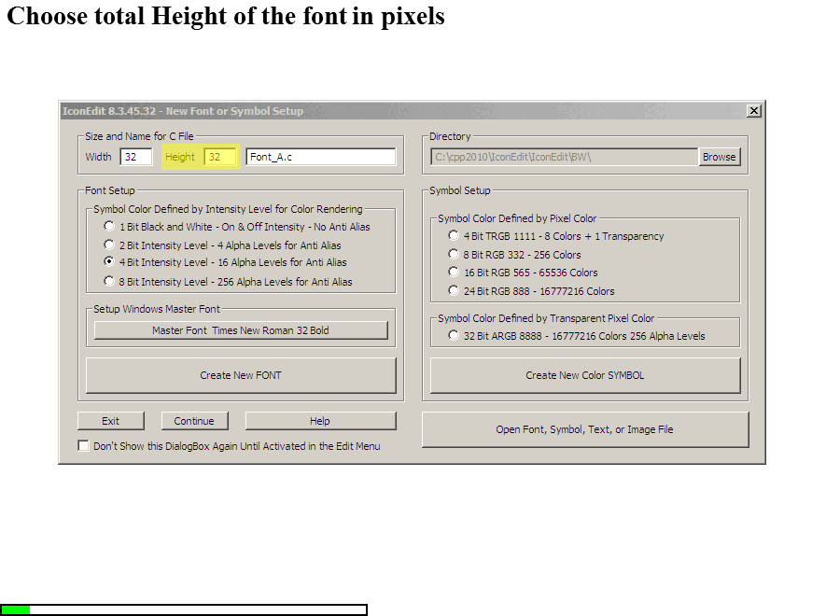Screen dimensions: 840x616
Task: Select 24 Bit RGB 888 - 16777216 Colors
Action: coord(453,290)
